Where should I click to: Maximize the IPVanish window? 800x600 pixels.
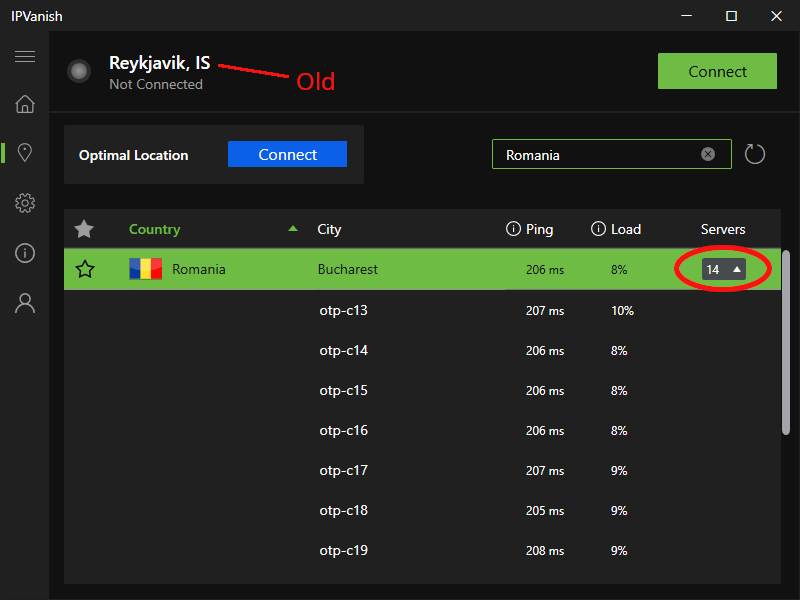tap(731, 16)
